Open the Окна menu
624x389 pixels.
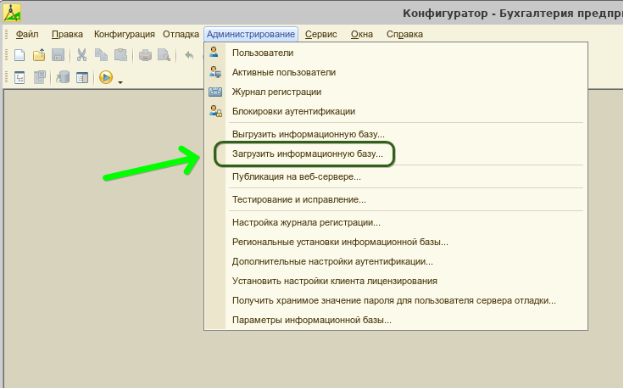(x=362, y=34)
